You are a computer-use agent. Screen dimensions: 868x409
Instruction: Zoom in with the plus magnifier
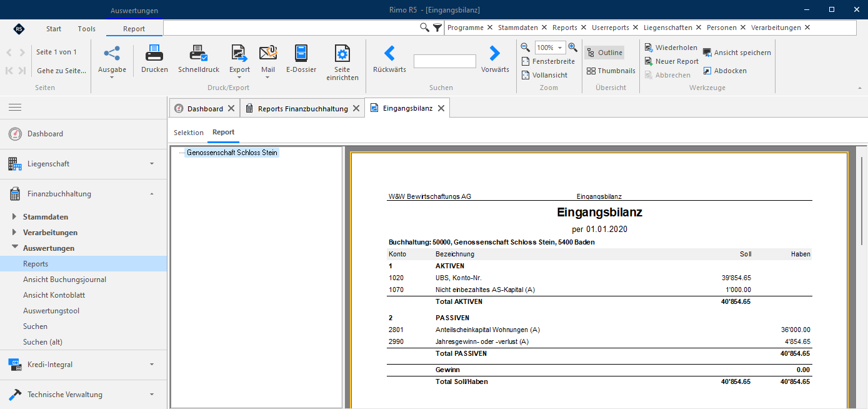(x=572, y=48)
